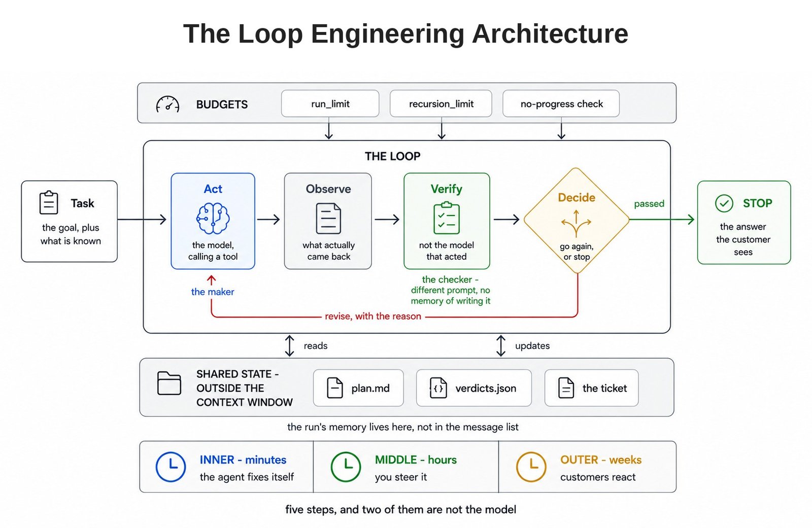Click the green MIDDLE clock icon

346,467
